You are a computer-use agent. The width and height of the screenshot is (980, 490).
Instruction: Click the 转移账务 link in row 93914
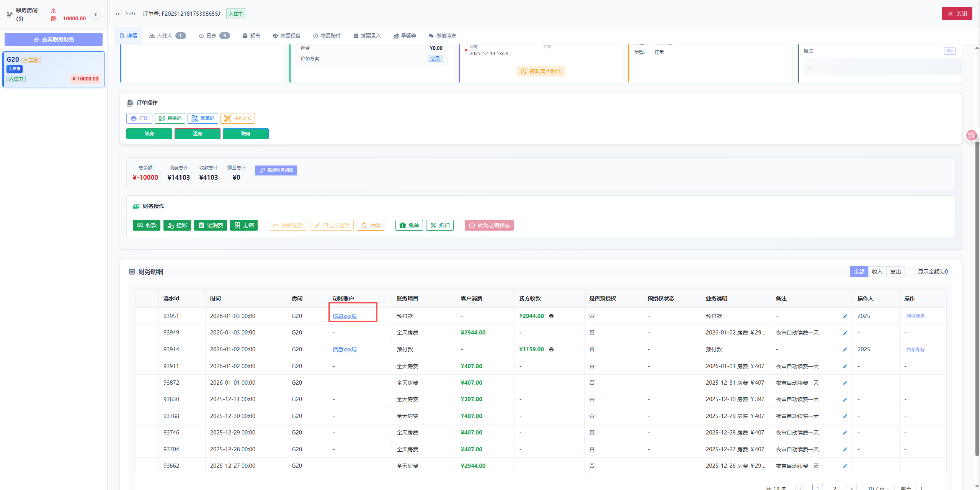coord(915,349)
